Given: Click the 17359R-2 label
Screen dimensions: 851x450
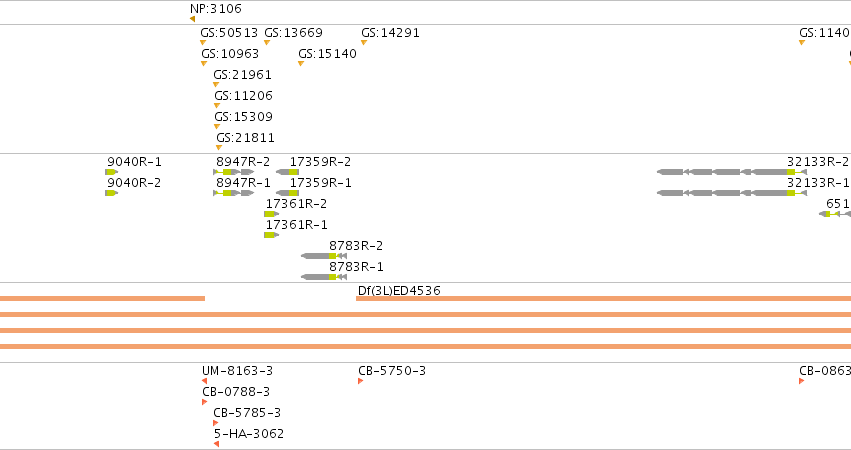Looking at the screenshot, I should pos(320,162).
